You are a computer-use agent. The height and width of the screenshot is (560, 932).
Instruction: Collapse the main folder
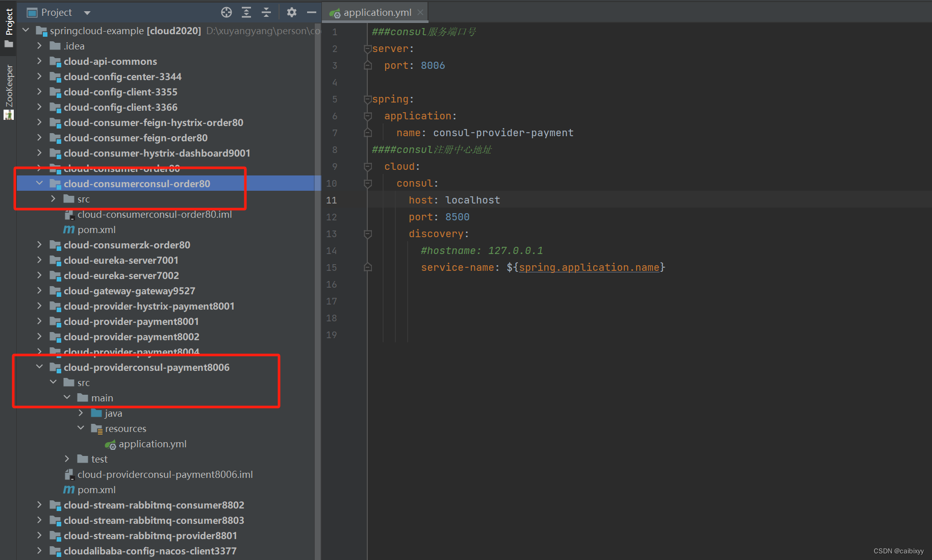click(67, 398)
